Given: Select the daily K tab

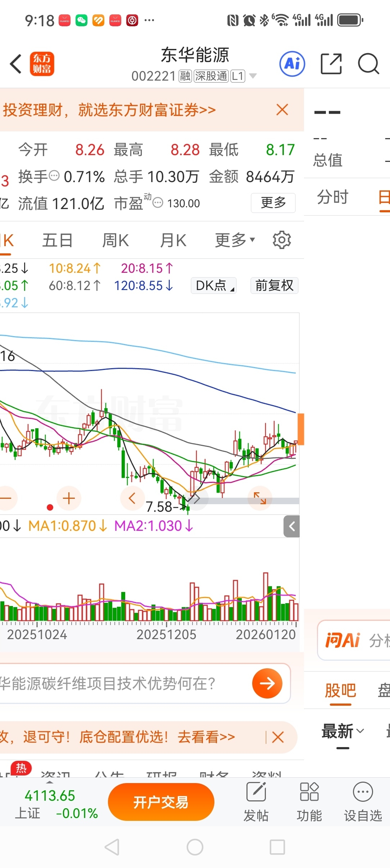Looking at the screenshot, I should [6, 240].
